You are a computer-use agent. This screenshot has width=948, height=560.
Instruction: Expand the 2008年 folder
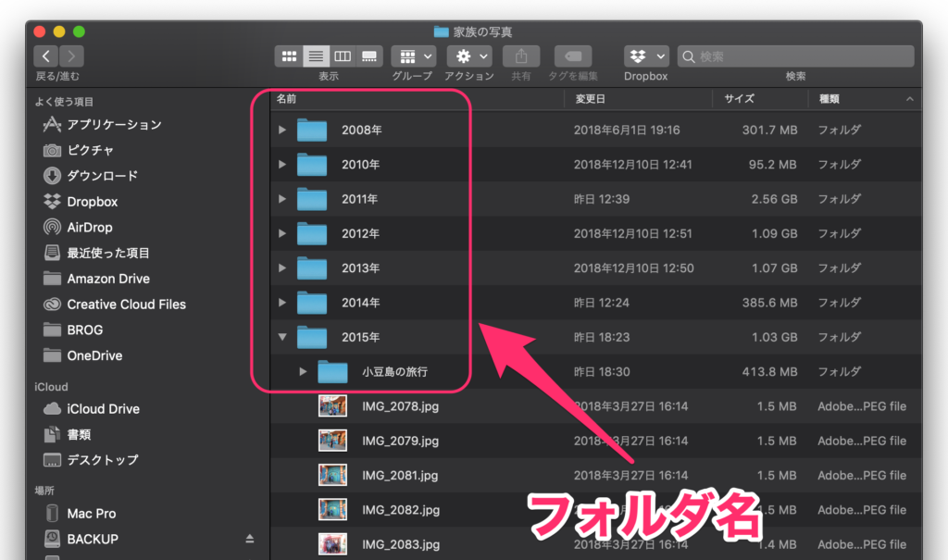282,131
